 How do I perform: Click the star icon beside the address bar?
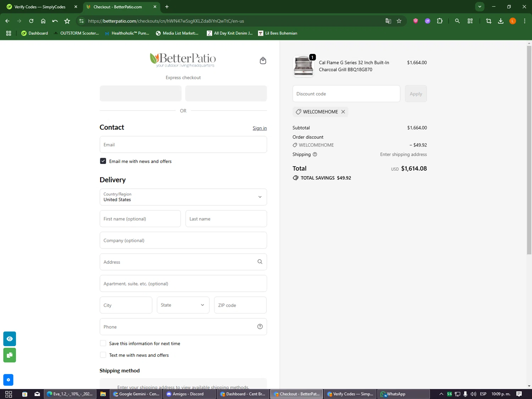pos(67,21)
